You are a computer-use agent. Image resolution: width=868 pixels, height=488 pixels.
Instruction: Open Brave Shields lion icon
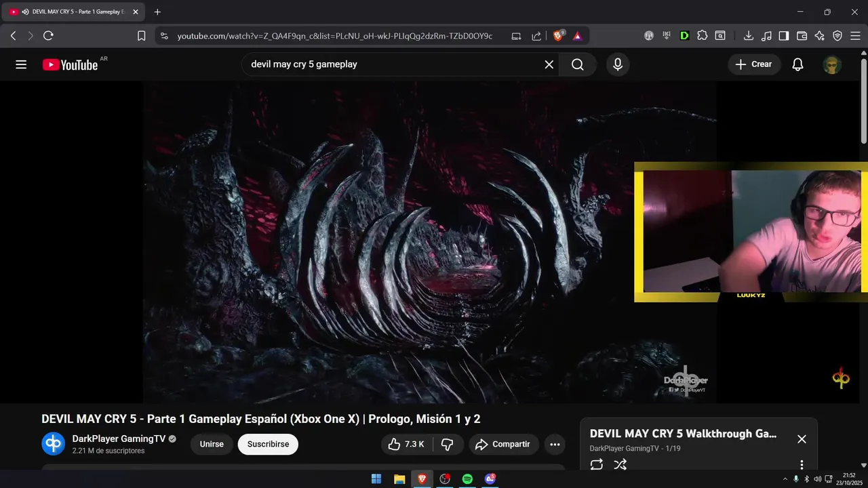(559, 35)
